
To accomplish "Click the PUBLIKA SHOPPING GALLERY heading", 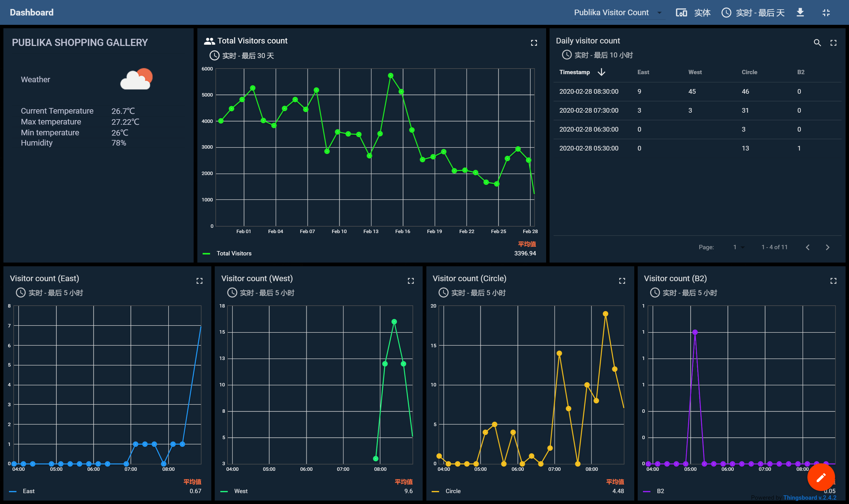I will coord(80,43).
